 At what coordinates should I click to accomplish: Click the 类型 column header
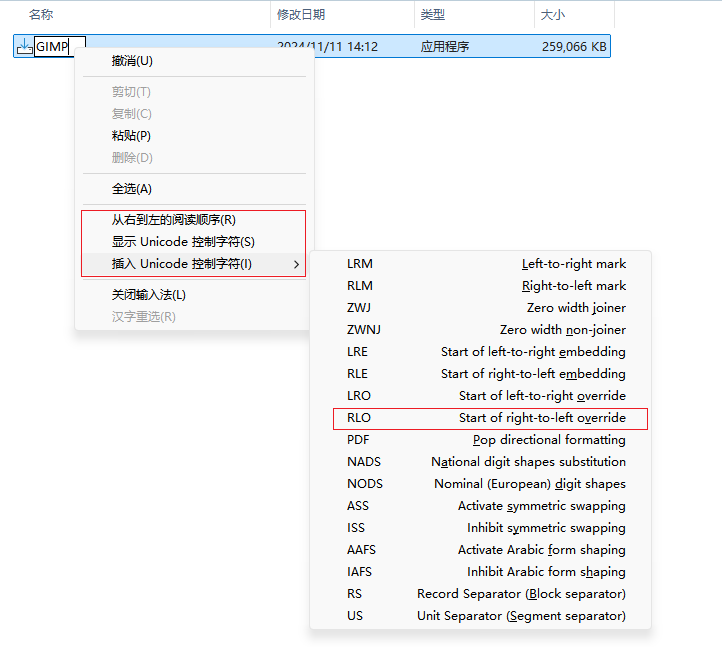(433, 15)
